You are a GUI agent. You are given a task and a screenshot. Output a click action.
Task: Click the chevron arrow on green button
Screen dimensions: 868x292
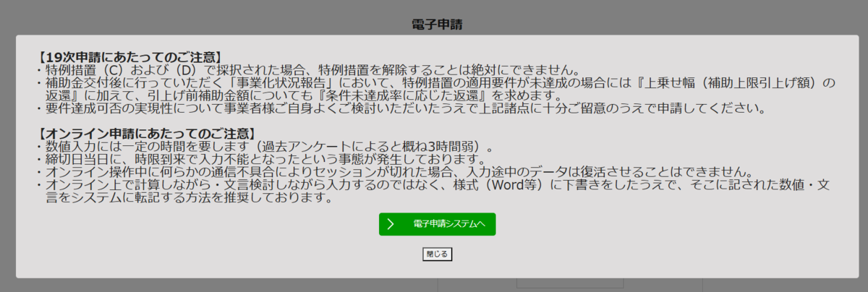391,224
